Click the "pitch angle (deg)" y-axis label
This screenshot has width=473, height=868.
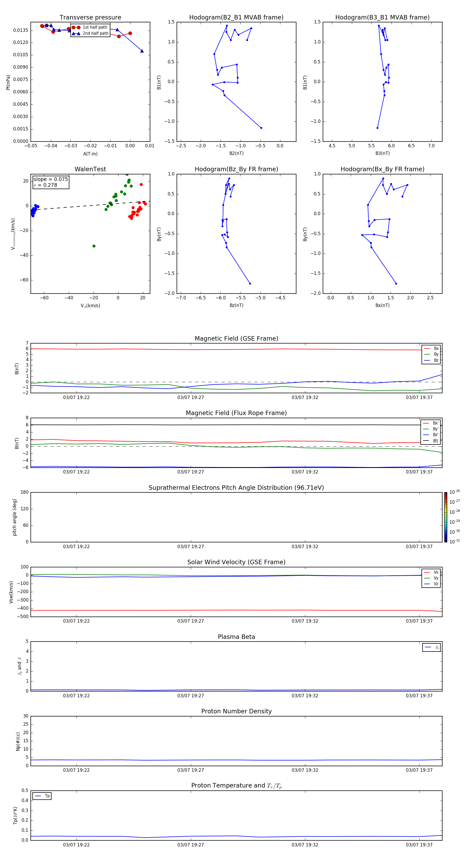[14, 517]
